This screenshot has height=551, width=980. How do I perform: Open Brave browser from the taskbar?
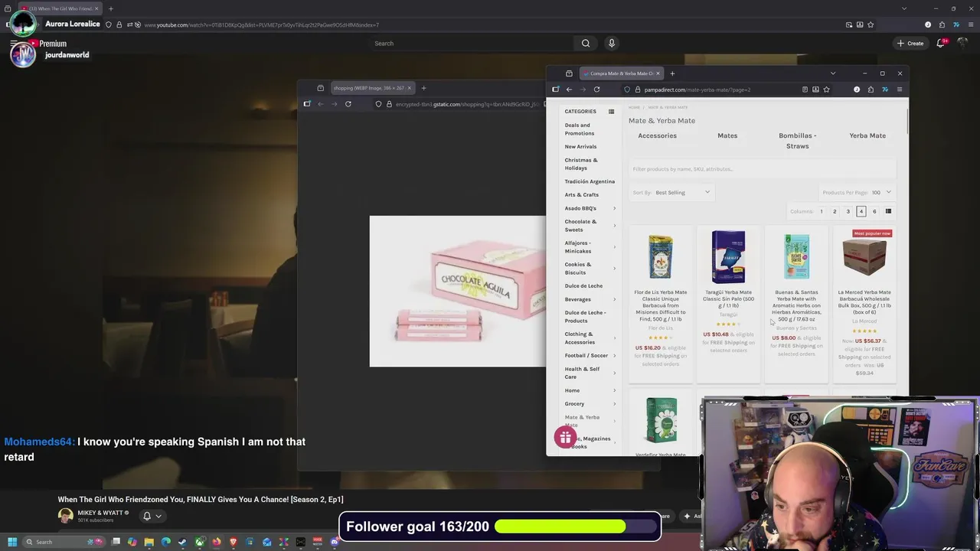(234, 542)
